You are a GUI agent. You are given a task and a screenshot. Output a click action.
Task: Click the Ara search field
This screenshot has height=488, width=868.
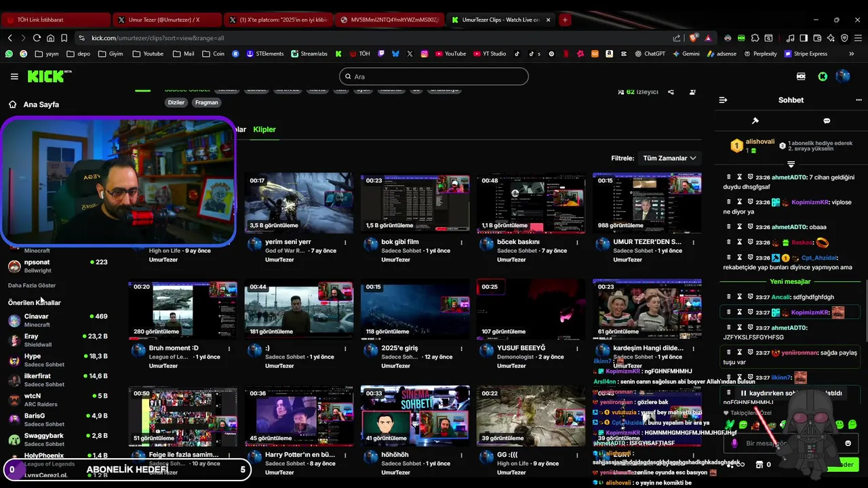pyautogui.click(x=434, y=77)
